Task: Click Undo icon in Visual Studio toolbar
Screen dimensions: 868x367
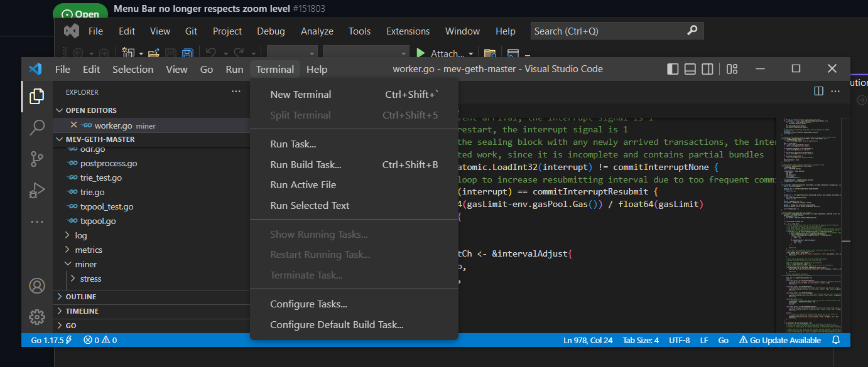Action: (212, 54)
